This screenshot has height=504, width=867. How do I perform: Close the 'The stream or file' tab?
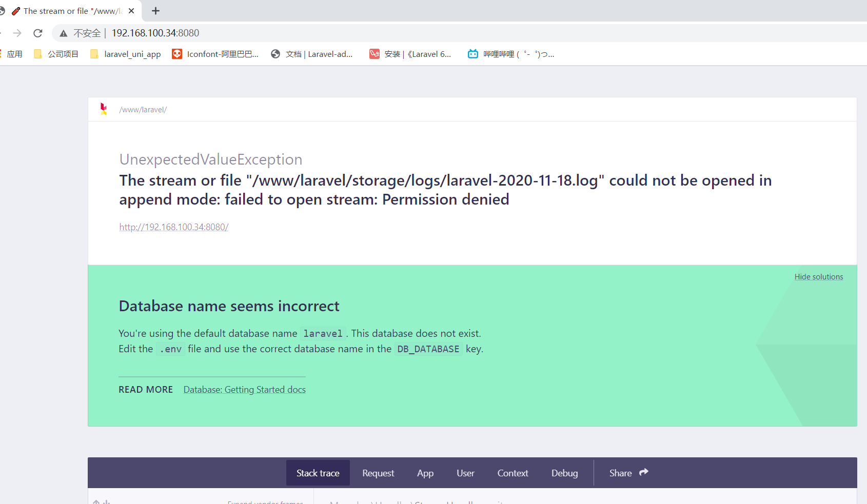point(131,11)
